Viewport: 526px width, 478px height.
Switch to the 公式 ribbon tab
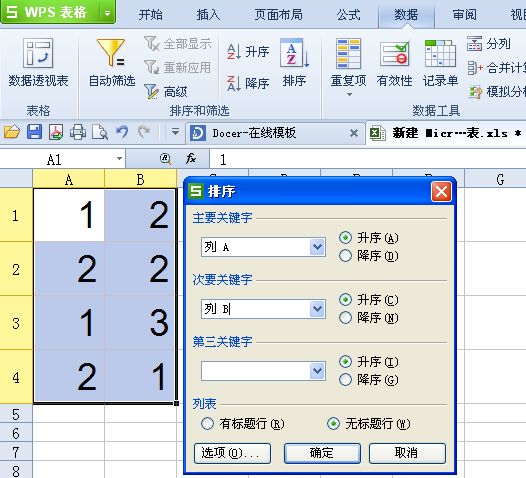(x=348, y=15)
